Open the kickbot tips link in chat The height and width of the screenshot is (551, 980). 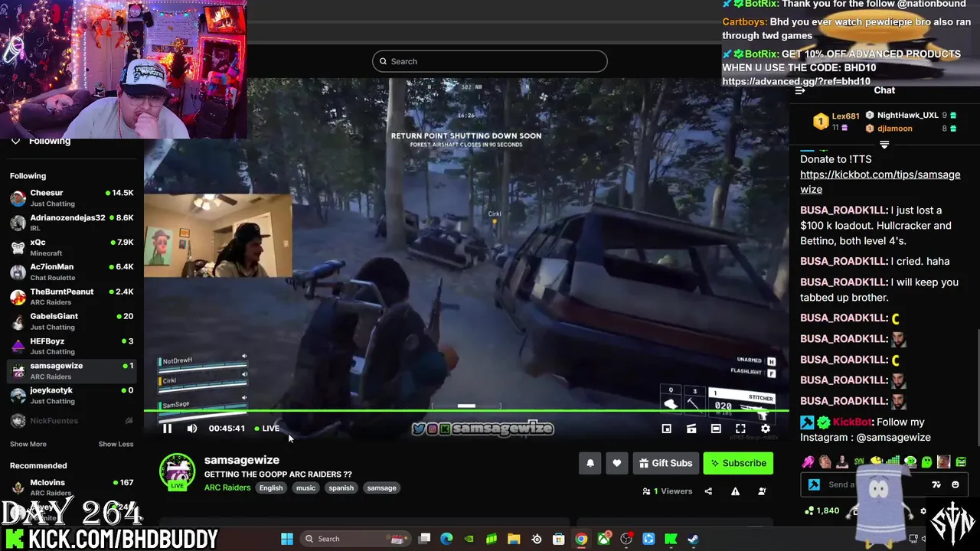tap(880, 181)
